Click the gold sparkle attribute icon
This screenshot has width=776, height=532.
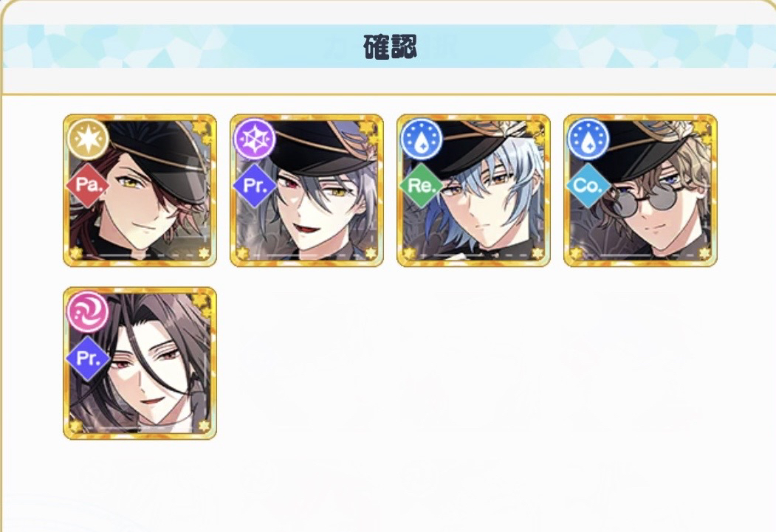(x=88, y=139)
